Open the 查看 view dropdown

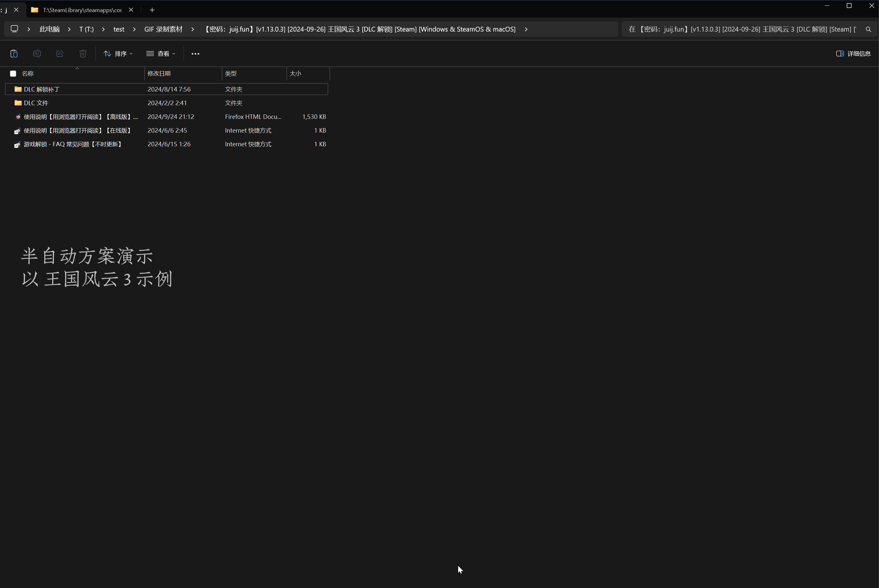coord(161,54)
